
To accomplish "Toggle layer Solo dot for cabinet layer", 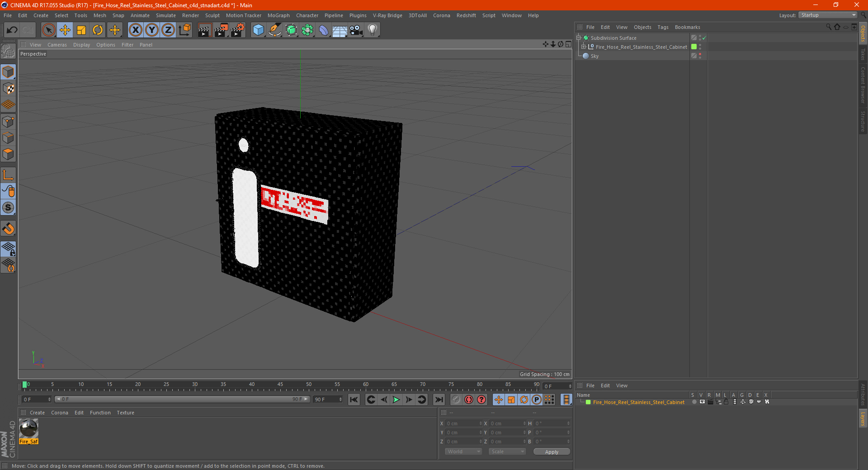I will [694, 402].
